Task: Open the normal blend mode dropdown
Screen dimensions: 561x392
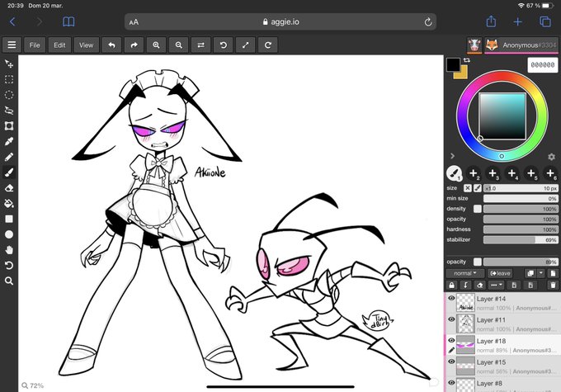Action: [465, 273]
